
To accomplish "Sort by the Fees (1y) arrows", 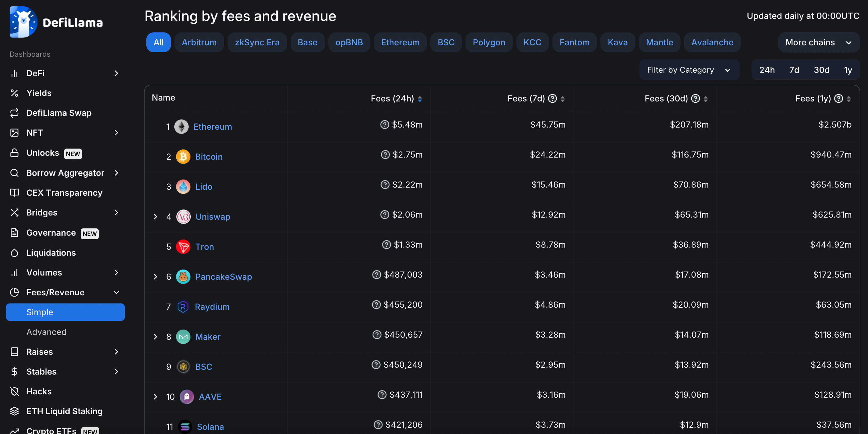I will (849, 99).
